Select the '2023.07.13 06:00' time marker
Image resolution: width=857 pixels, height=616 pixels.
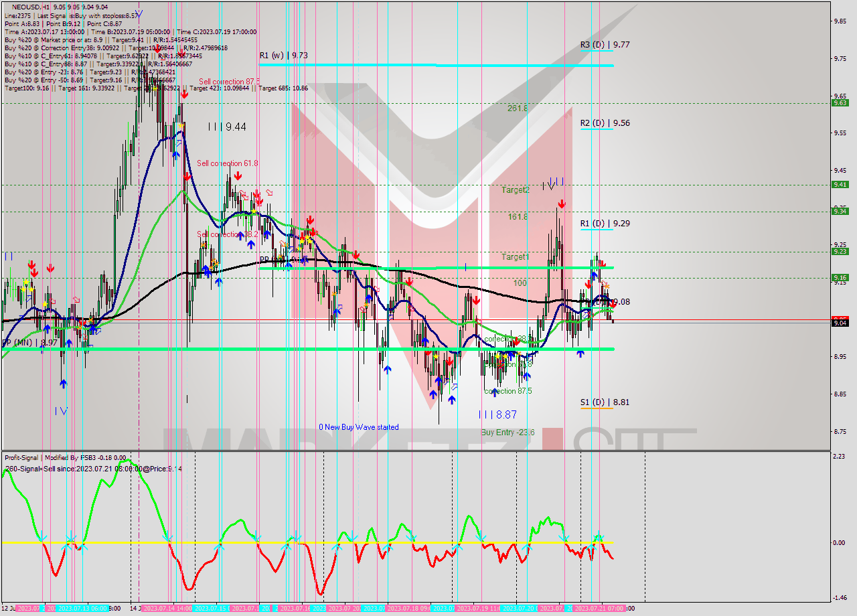click(x=82, y=609)
